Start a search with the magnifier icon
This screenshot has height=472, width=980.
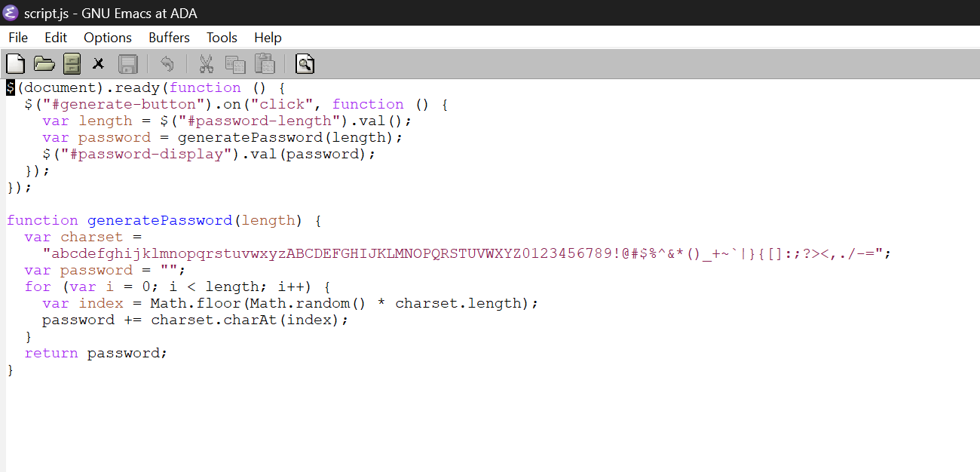click(x=305, y=63)
